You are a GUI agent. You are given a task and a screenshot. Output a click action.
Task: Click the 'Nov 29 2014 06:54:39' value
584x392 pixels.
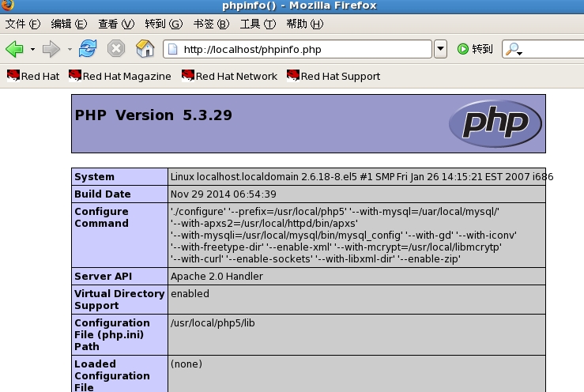[224, 194]
